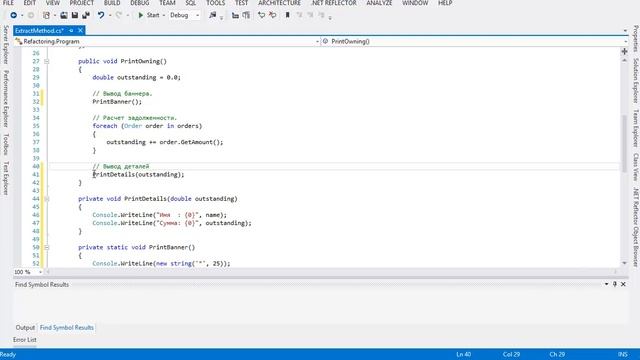Open the TOOLS menu
This screenshot has width=640, height=360.
(x=216, y=3)
